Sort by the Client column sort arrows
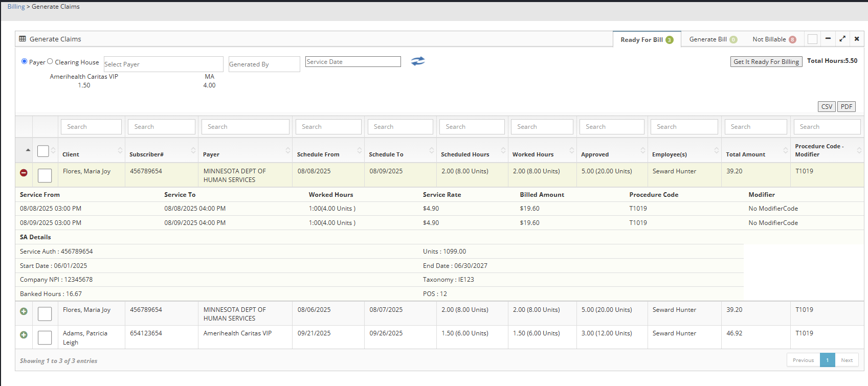 (x=120, y=150)
